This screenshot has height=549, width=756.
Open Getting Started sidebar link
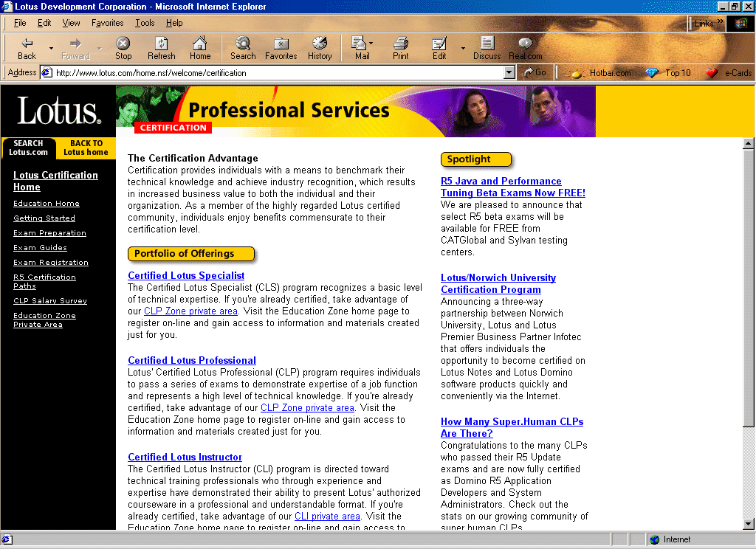pos(44,218)
